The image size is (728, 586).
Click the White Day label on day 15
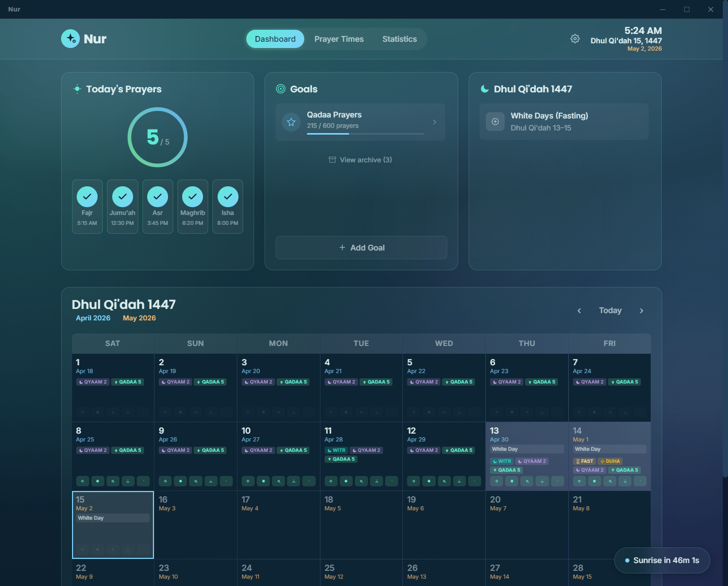(113, 518)
